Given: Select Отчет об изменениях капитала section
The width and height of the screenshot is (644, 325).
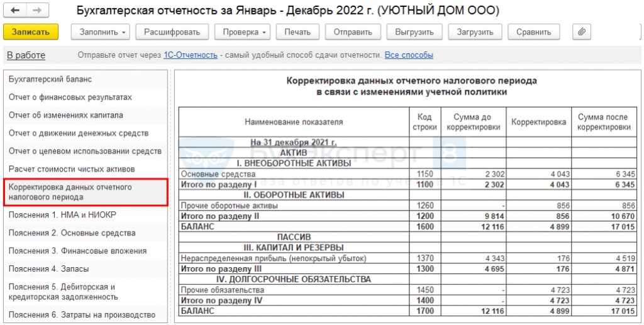Looking at the screenshot, I should pyautogui.click(x=86, y=115).
